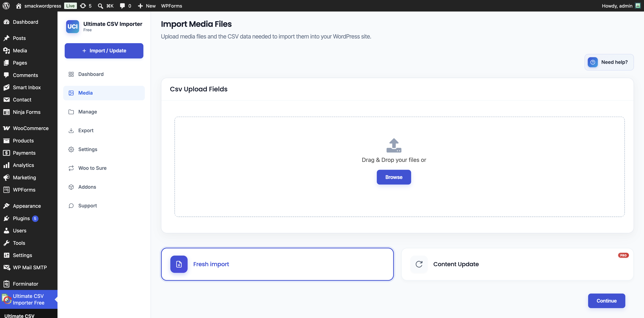Click the Csv Upload Fields heading

tap(199, 89)
